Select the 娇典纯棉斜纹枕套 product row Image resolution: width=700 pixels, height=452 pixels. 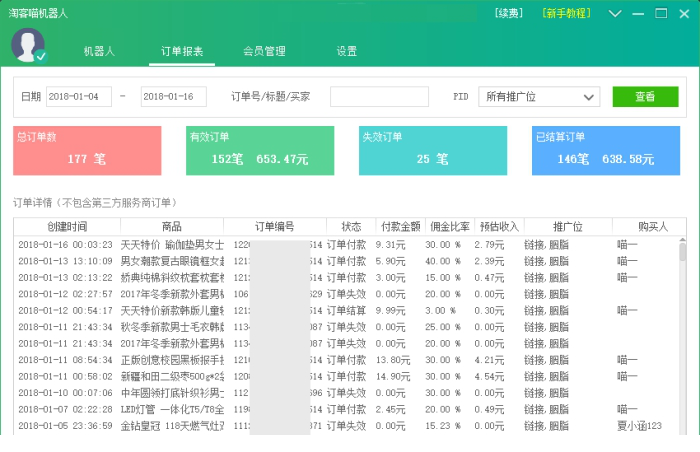(346, 278)
